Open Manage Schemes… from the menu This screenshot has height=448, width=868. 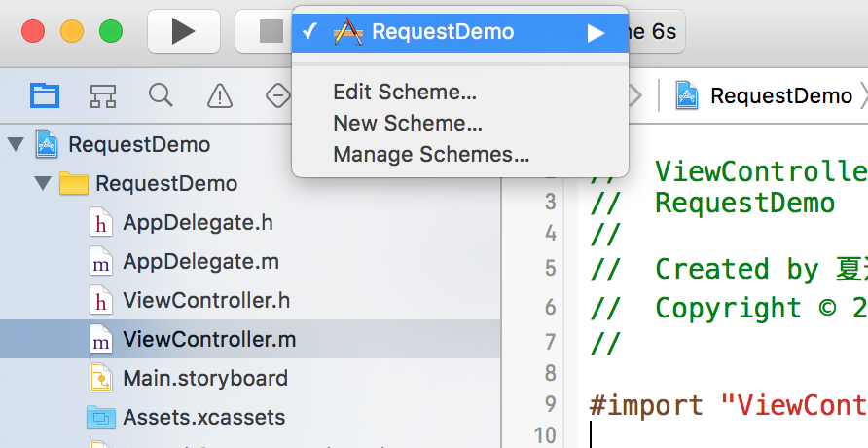point(430,154)
